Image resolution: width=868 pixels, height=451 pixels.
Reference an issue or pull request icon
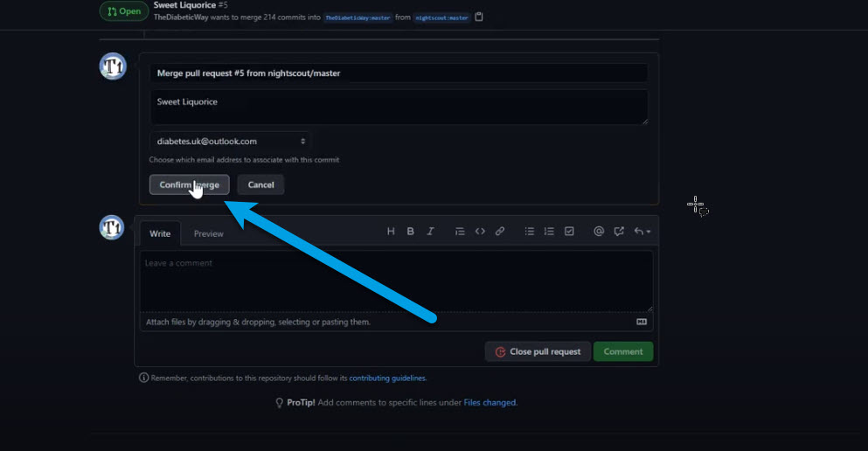pos(619,232)
